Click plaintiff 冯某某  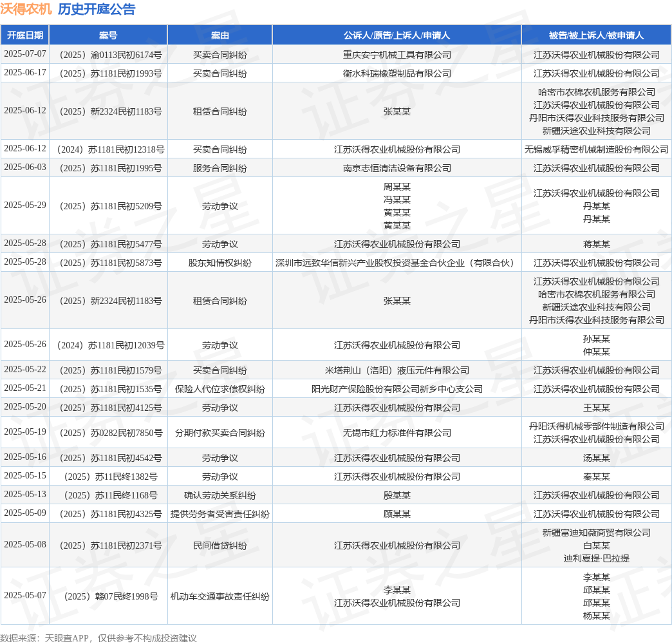coord(397,200)
